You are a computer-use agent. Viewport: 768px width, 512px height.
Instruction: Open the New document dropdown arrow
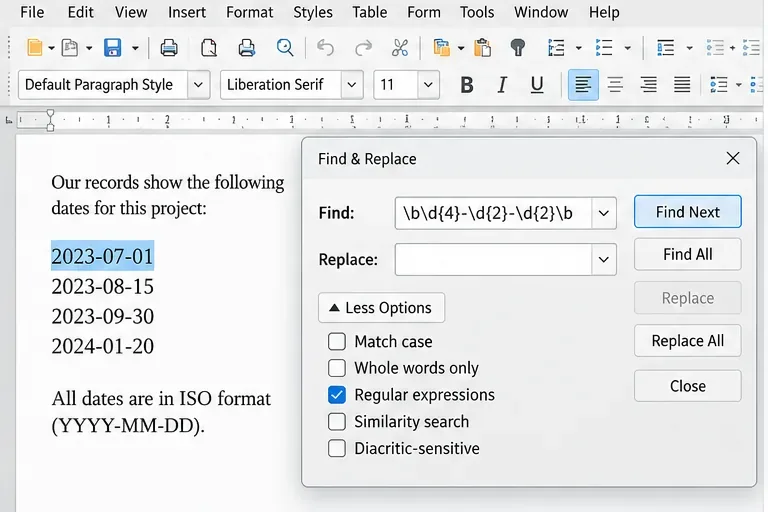tap(51, 48)
